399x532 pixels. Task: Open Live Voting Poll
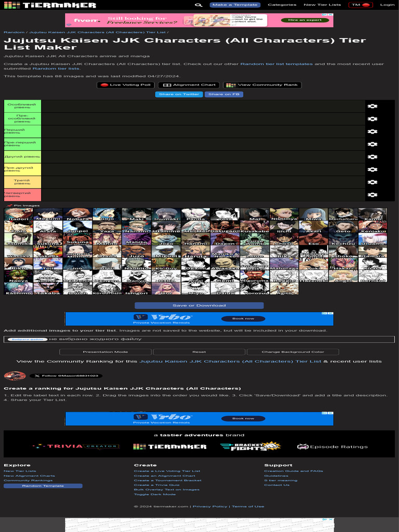(126, 85)
